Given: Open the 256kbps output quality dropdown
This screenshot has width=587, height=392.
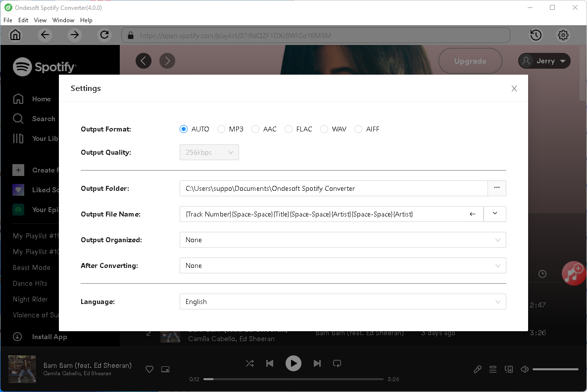Looking at the screenshot, I should coord(209,152).
